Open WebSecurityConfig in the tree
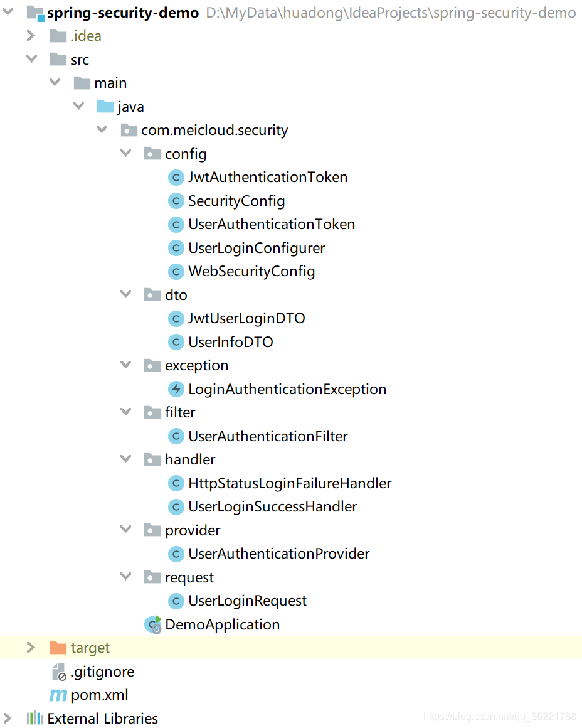Viewport: 582px width, 728px height. click(x=251, y=271)
